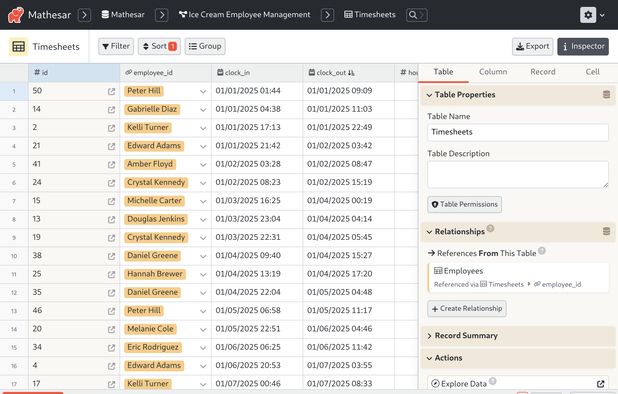Screen dimensions: 618x394
Task: Select the id column header
Action: click(x=74, y=73)
